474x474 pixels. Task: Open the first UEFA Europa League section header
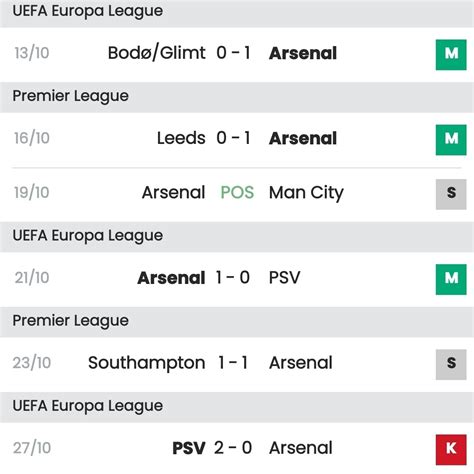(x=237, y=13)
